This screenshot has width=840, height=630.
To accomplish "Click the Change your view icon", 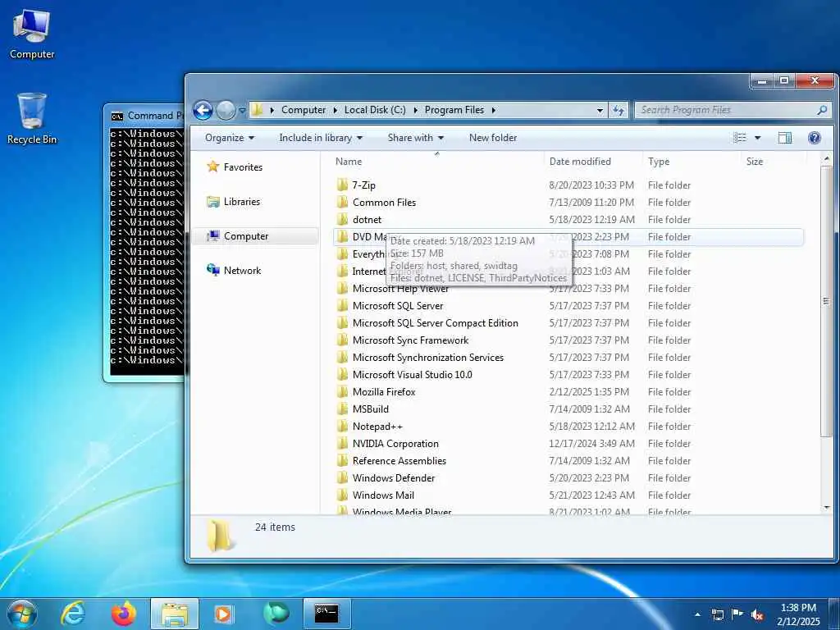I will click(x=740, y=138).
